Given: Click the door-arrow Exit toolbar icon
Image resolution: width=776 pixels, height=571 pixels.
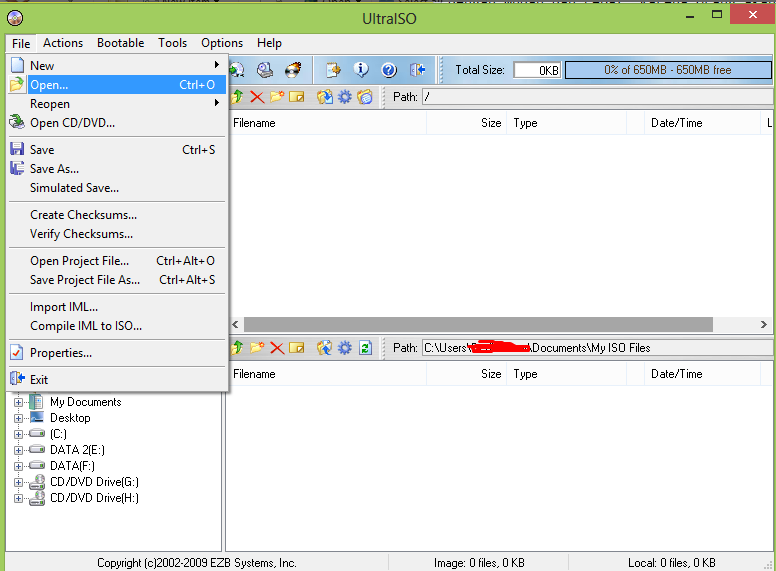Looking at the screenshot, I should (x=417, y=70).
